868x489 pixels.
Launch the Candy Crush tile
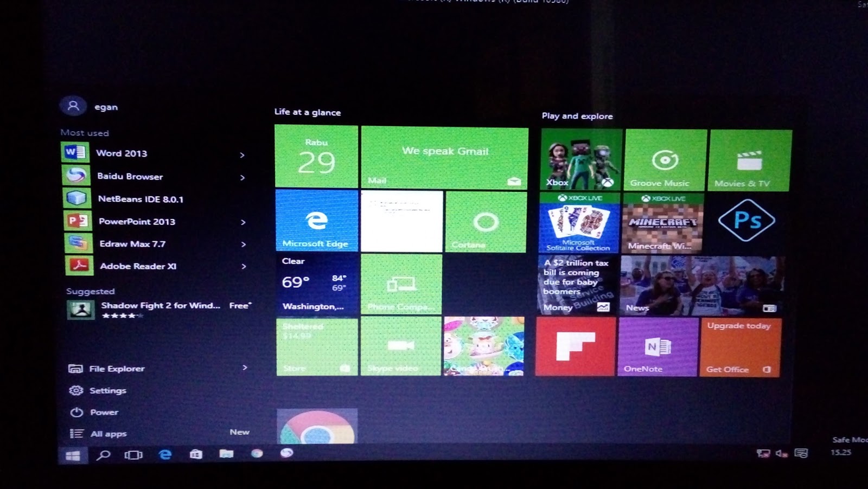(484, 346)
